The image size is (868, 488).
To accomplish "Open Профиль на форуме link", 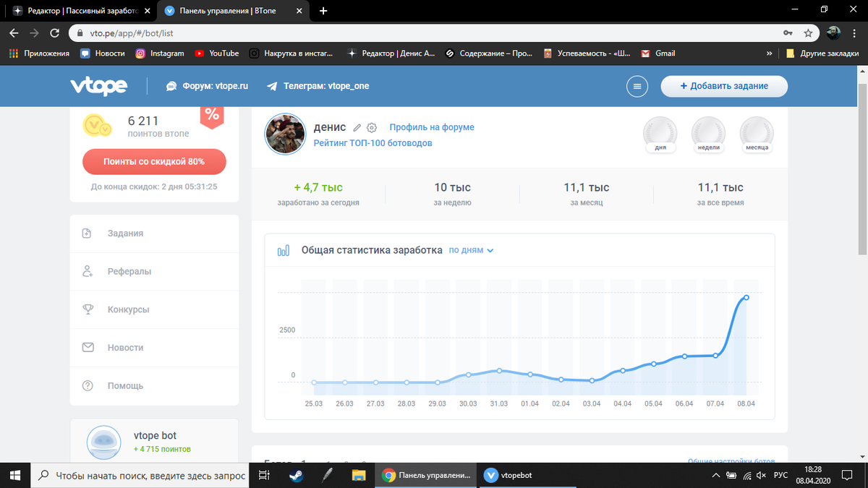I will click(x=432, y=127).
